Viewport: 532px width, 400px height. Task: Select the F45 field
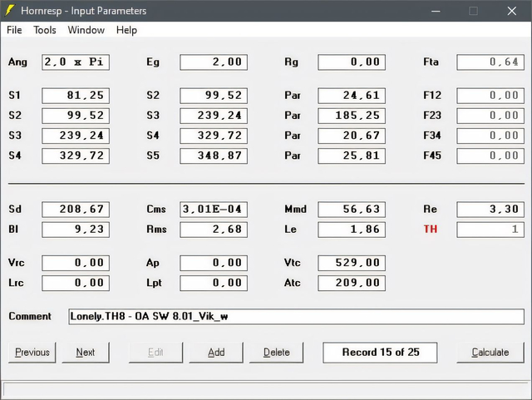(490, 156)
